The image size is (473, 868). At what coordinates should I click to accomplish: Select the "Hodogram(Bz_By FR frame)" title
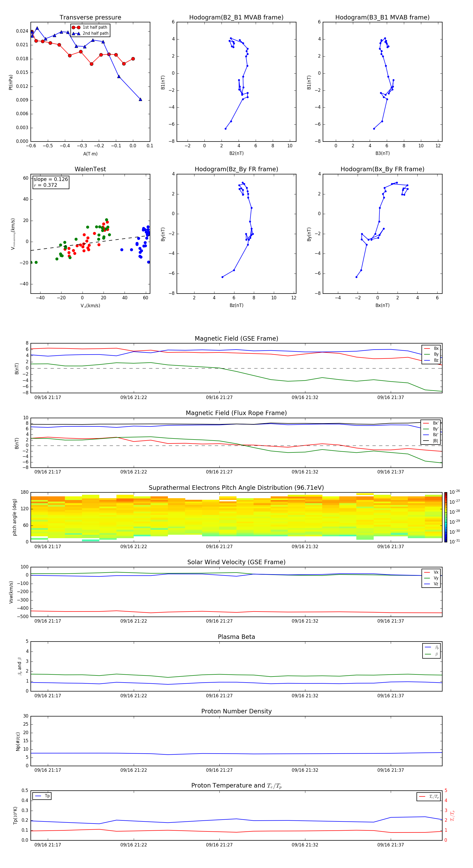click(236, 169)
